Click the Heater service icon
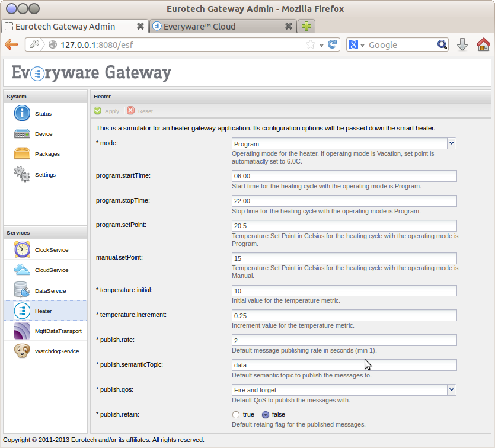Screen dimensions: 495x448 [22, 311]
